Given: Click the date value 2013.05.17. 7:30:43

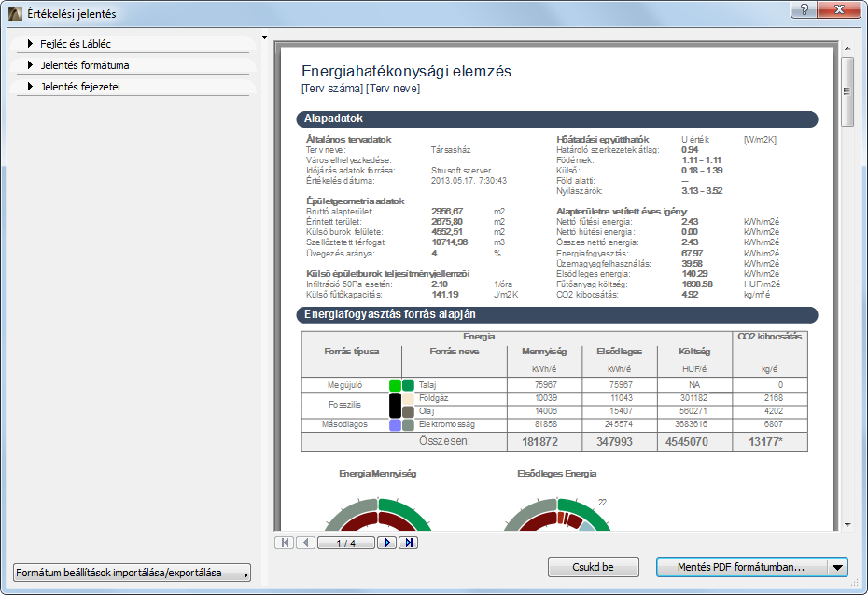Looking at the screenshot, I should coord(469,181).
